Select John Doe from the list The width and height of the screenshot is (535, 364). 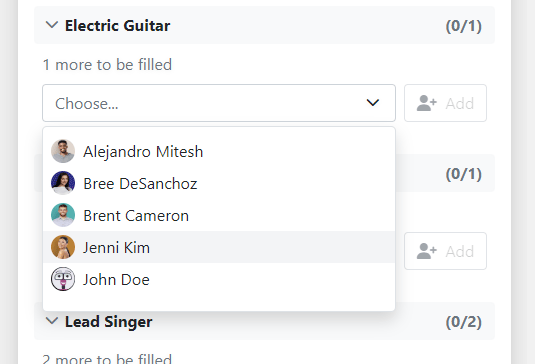pos(219,279)
